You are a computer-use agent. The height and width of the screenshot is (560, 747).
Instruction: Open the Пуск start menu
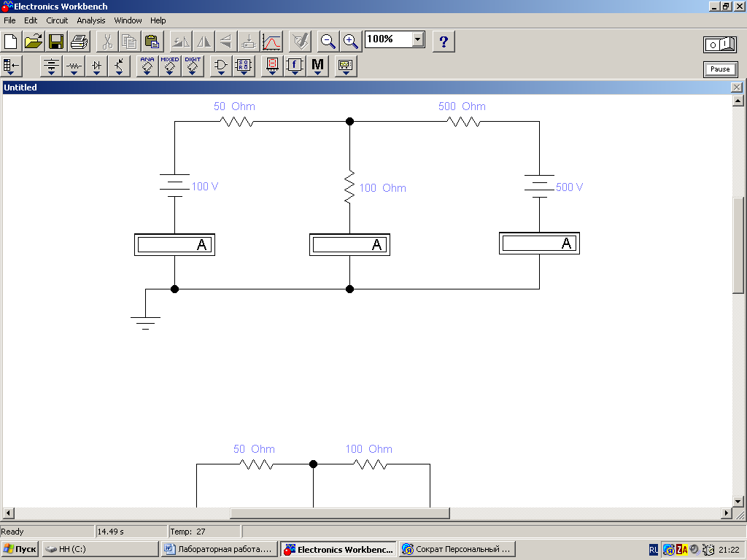click(20, 549)
